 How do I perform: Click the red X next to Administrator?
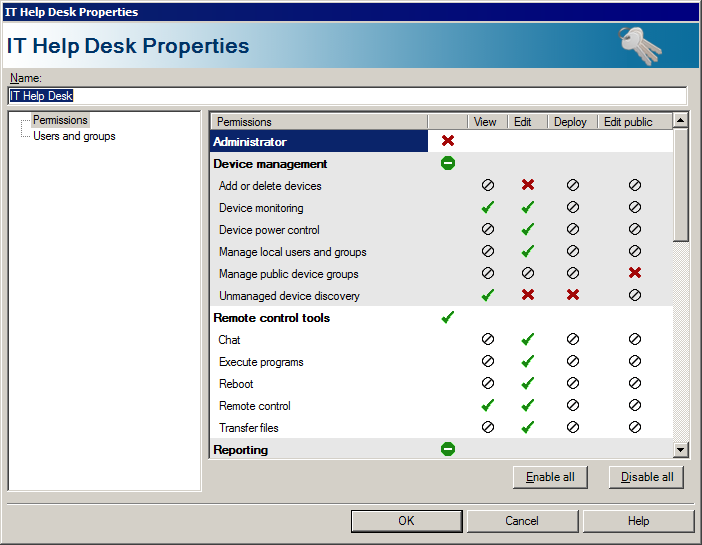448,142
